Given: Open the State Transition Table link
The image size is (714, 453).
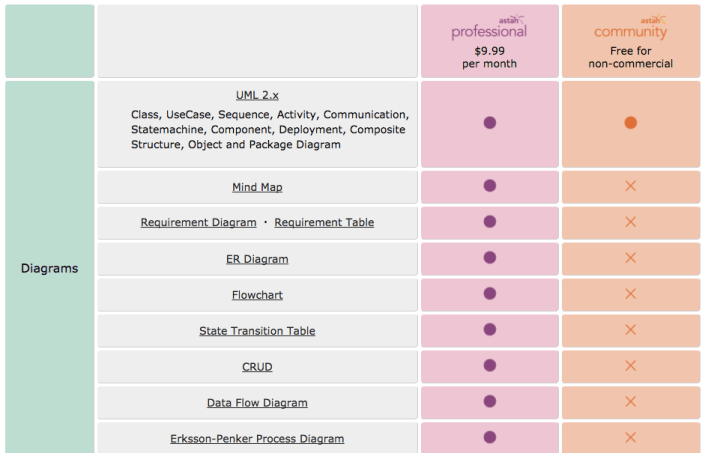Looking at the screenshot, I should (257, 331).
